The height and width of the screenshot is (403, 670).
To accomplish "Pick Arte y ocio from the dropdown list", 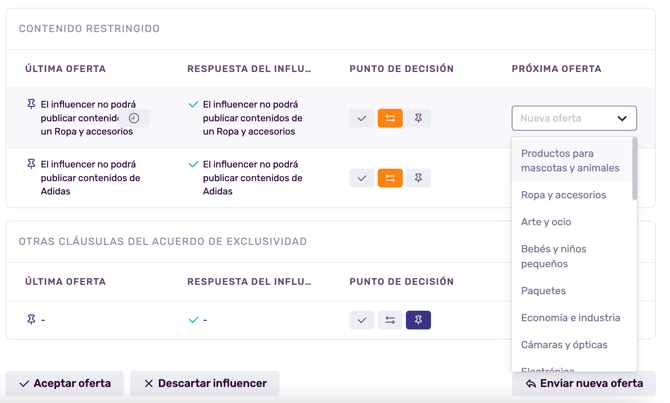I will tap(546, 222).
